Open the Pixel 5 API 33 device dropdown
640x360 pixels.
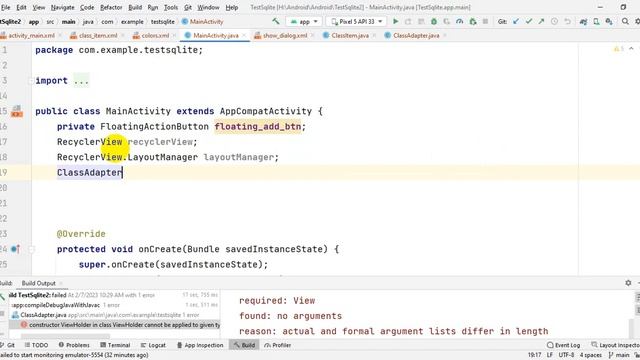(x=357, y=21)
